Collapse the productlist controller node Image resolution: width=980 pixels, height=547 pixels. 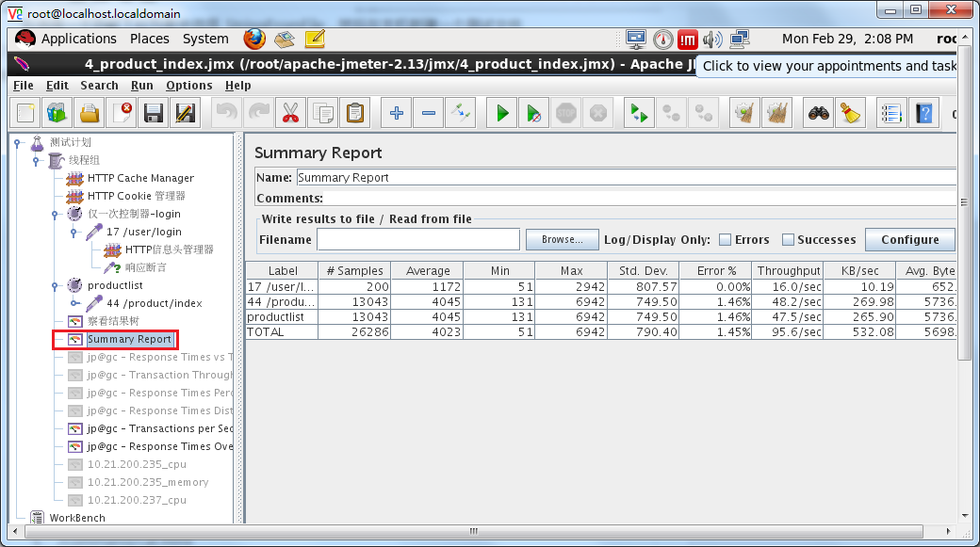(x=55, y=286)
